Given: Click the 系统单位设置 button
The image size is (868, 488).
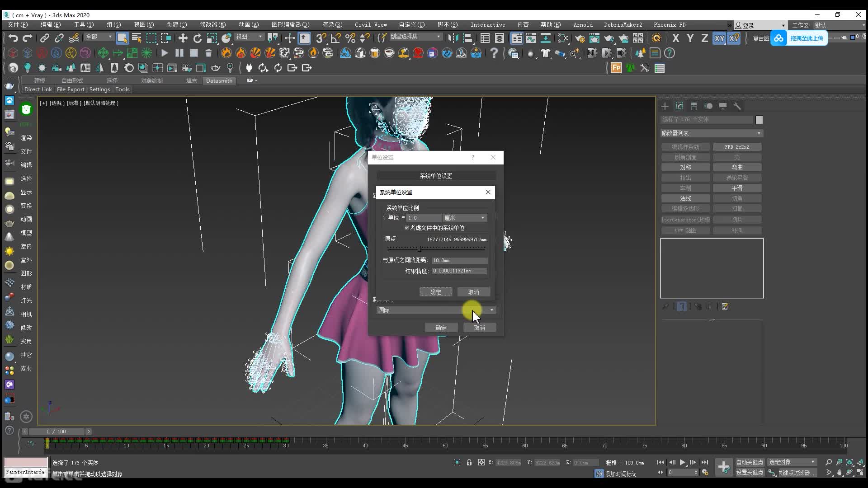Looking at the screenshot, I should click(x=436, y=176).
